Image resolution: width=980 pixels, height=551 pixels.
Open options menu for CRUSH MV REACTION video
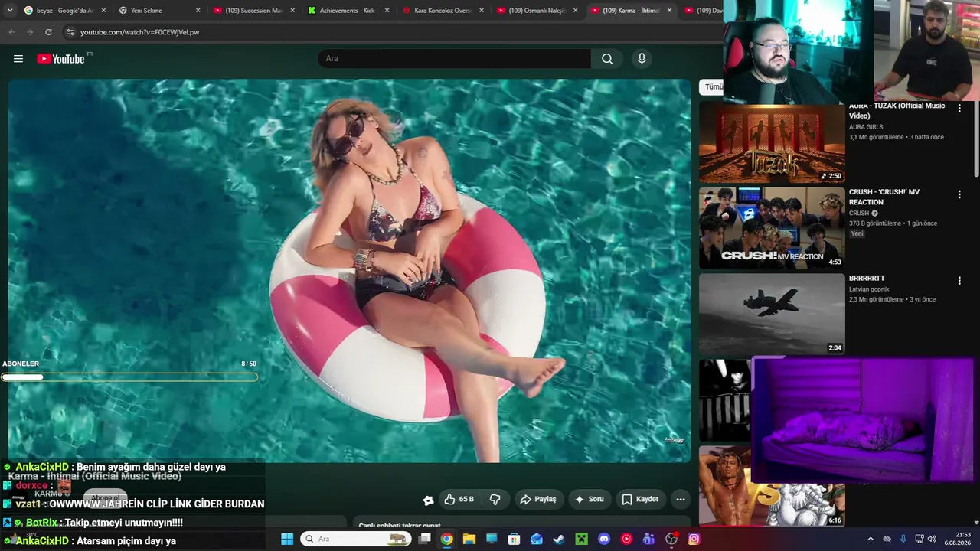click(x=959, y=195)
